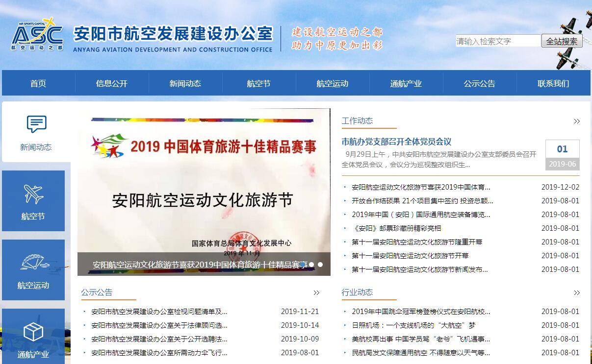592x364 pixels.
Task: Expand more 工作动态 items arrow
Action: 577,121
